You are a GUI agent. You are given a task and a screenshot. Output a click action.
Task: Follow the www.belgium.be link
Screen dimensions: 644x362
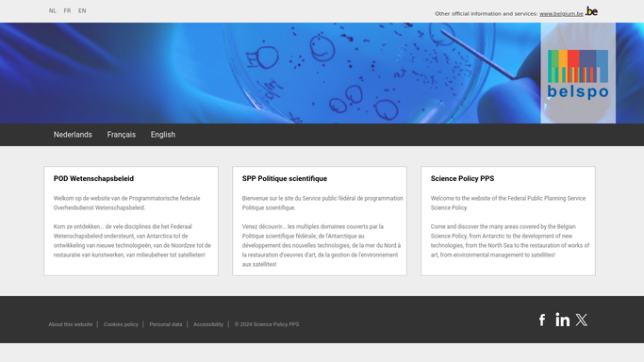pyautogui.click(x=561, y=13)
